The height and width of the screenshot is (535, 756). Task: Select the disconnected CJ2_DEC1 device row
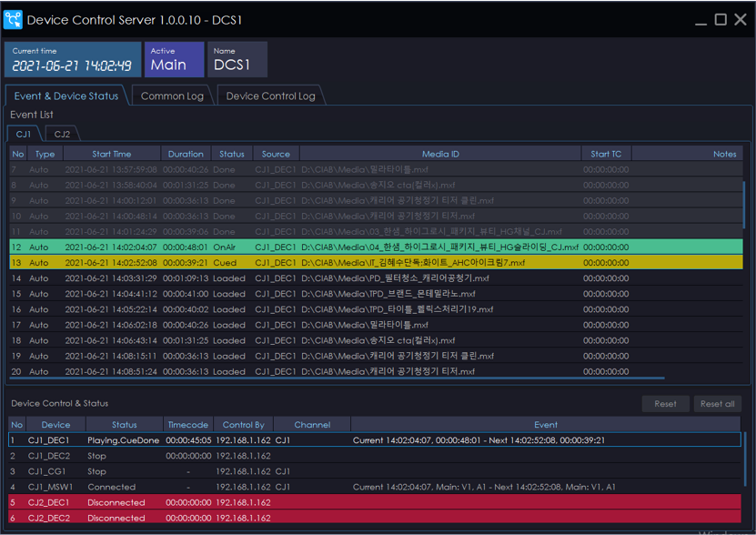point(375,502)
